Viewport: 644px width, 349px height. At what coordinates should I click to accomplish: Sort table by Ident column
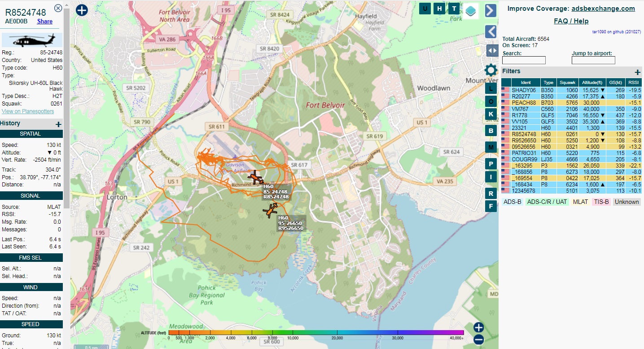click(526, 83)
